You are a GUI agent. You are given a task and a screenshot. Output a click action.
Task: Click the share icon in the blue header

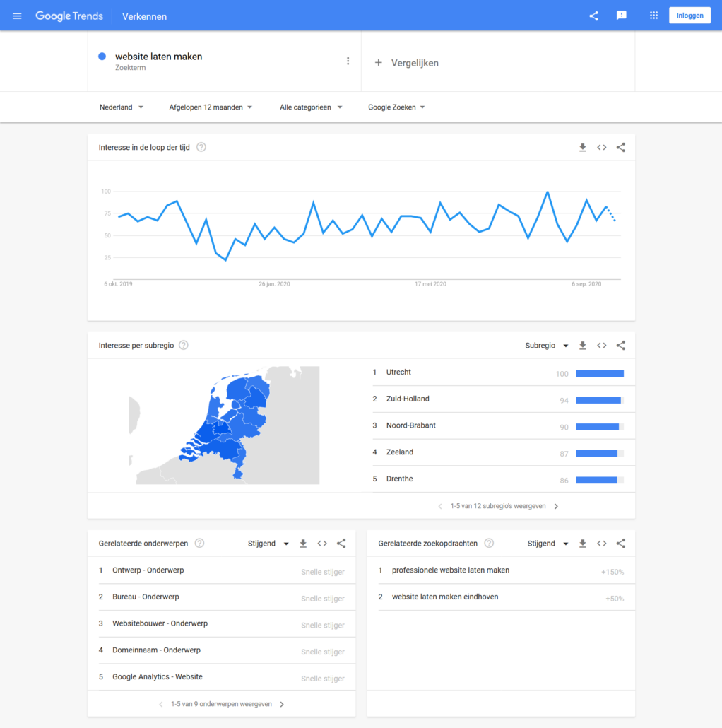click(593, 15)
